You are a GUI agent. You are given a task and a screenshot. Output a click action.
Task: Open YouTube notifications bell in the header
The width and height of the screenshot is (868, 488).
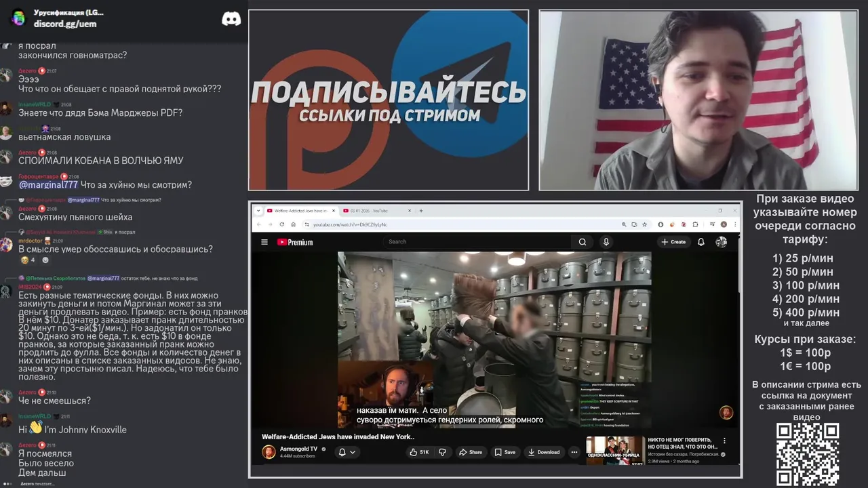[701, 242]
